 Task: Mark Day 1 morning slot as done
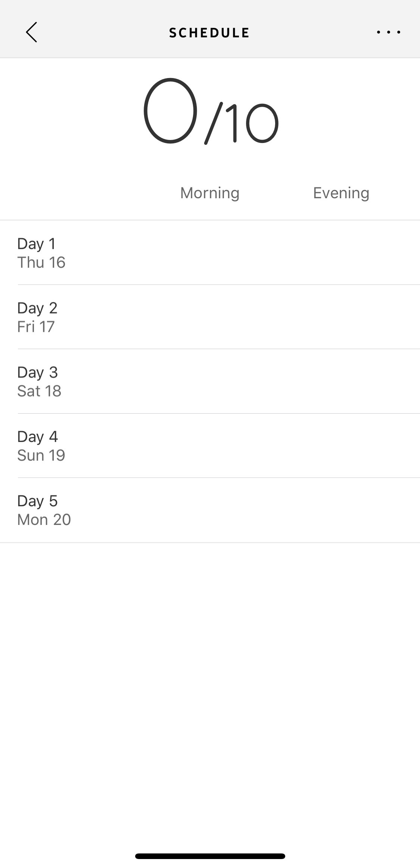click(x=210, y=253)
